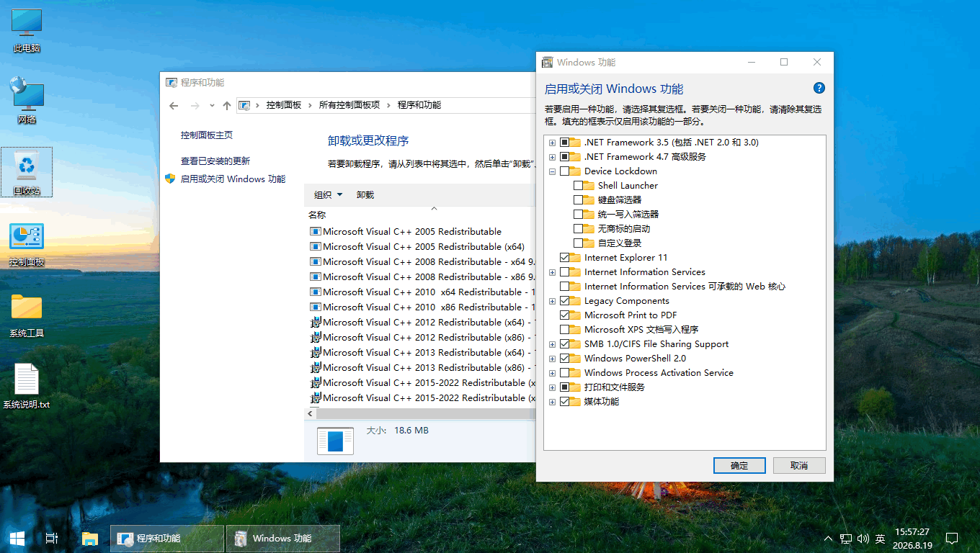This screenshot has height=553, width=980.
Task: Sort programs by the 名称 column header
Action: [317, 215]
